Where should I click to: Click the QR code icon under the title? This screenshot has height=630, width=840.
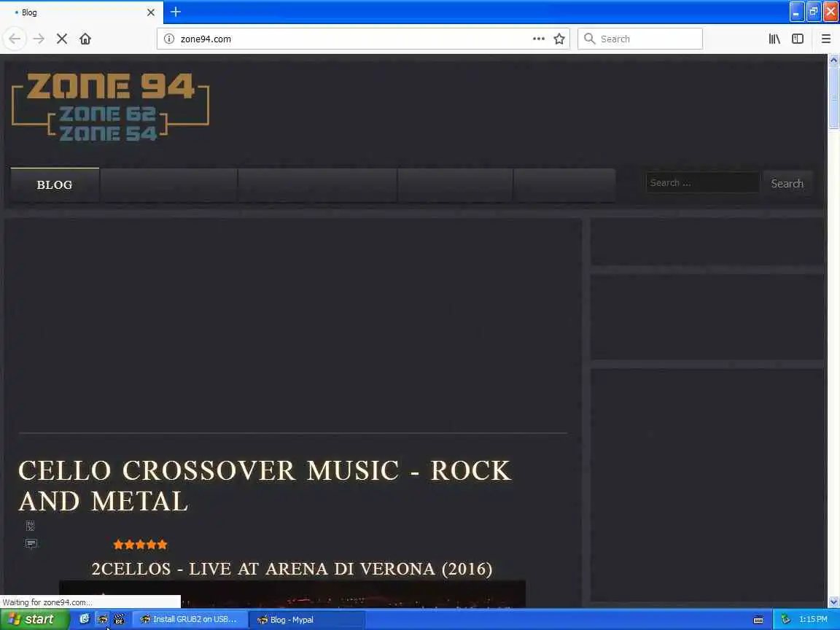31,526
